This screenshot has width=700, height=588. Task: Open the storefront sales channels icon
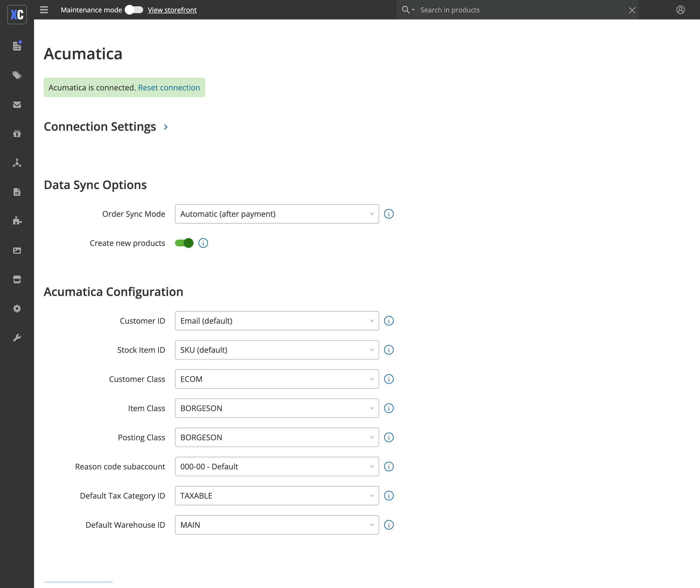(x=17, y=279)
